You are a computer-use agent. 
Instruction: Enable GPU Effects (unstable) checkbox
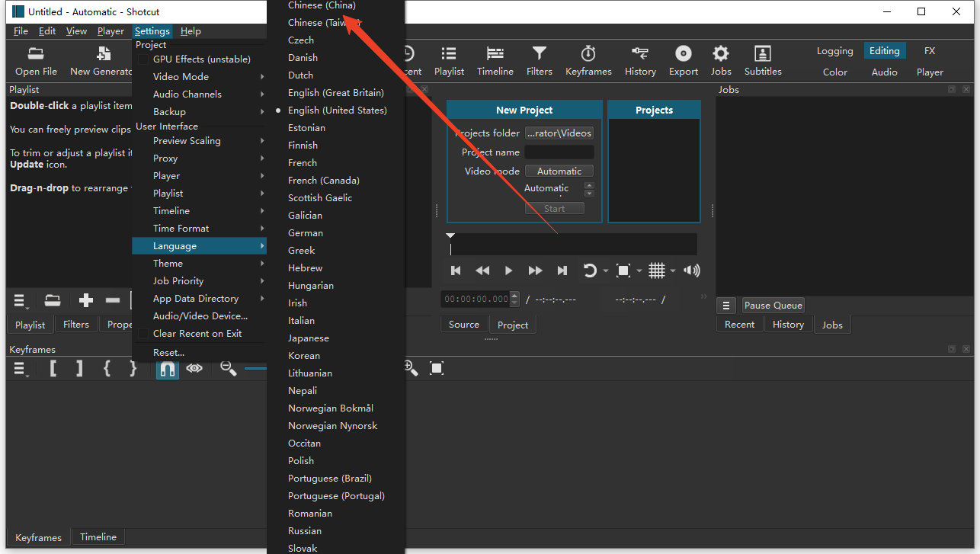pos(143,59)
